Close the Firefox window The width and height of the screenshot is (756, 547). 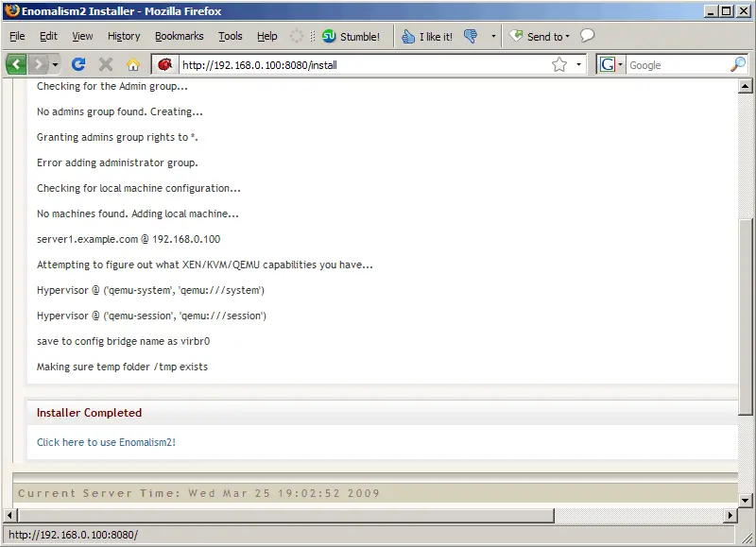coord(744,11)
